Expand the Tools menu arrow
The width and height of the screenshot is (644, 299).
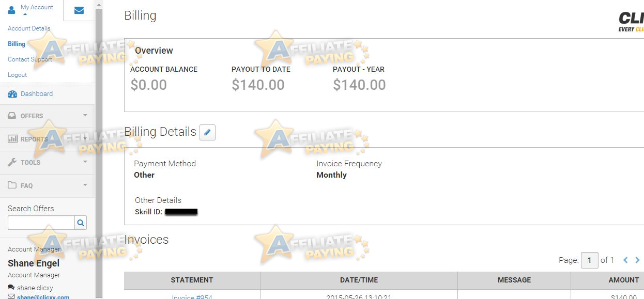pyautogui.click(x=85, y=162)
